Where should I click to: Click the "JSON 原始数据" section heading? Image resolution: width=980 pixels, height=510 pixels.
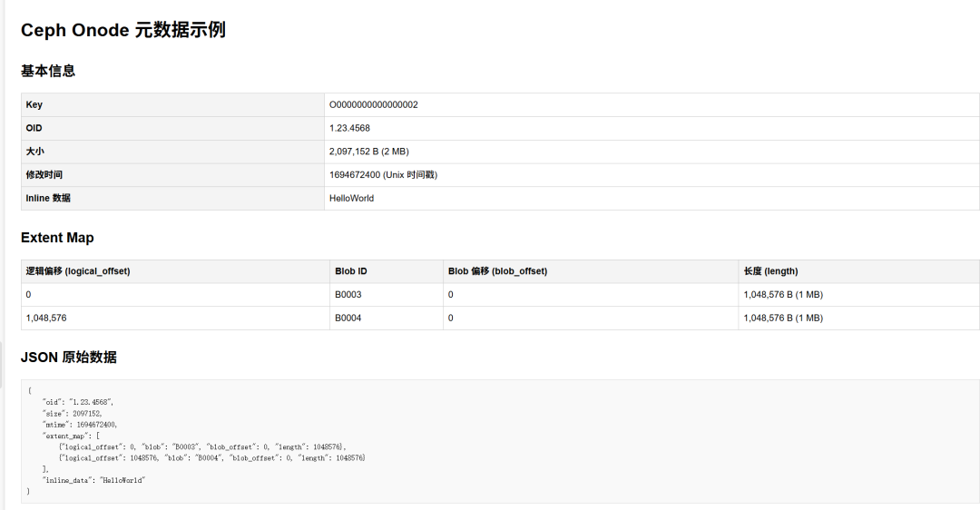click(69, 358)
